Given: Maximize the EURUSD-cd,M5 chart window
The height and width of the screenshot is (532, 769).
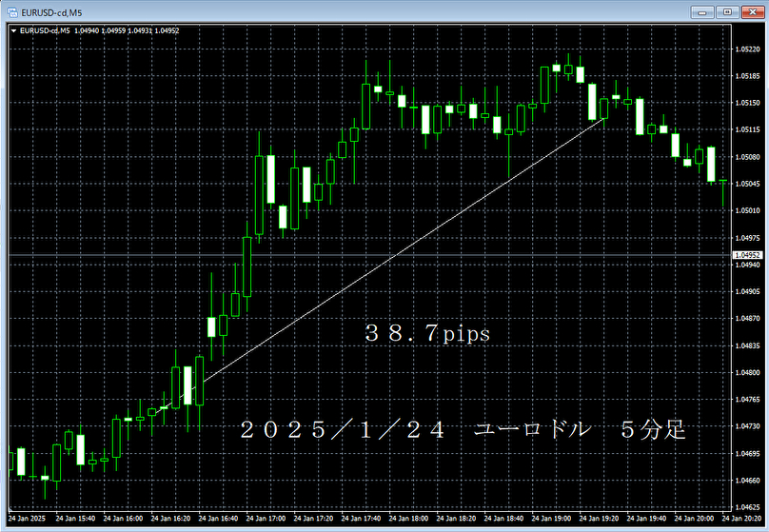Looking at the screenshot, I should coord(727,12).
